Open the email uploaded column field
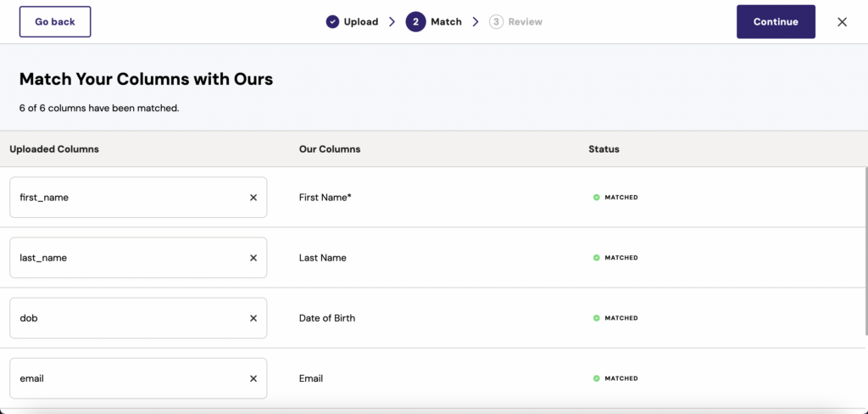868x414 pixels. point(127,378)
